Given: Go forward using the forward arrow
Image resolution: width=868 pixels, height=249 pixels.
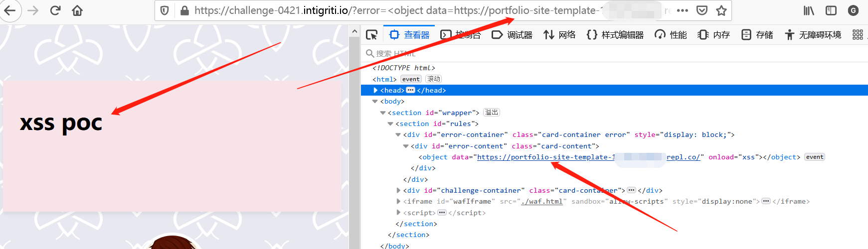Looking at the screenshot, I should (x=33, y=10).
